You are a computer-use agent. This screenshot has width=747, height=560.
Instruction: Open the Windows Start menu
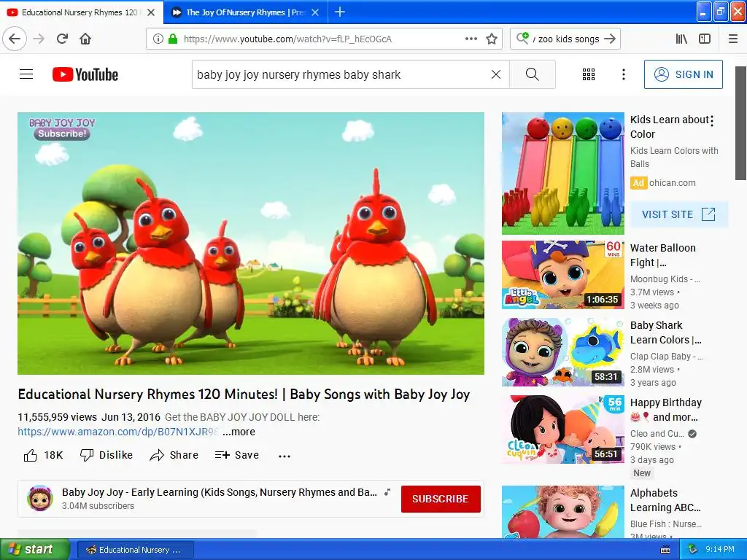[x=35, y=549]
